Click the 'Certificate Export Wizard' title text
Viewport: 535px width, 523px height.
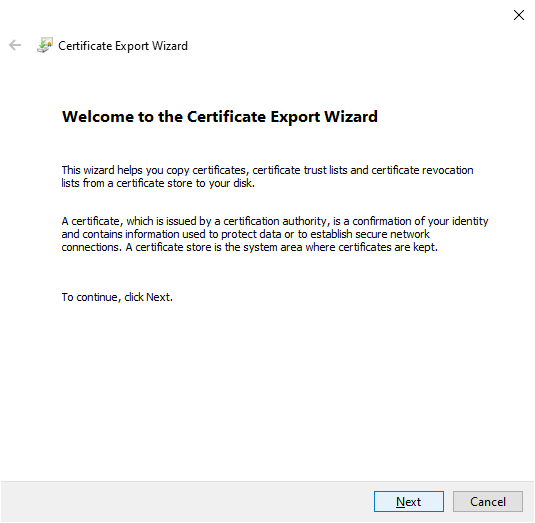pyautogui.click(x=123, y=46)
